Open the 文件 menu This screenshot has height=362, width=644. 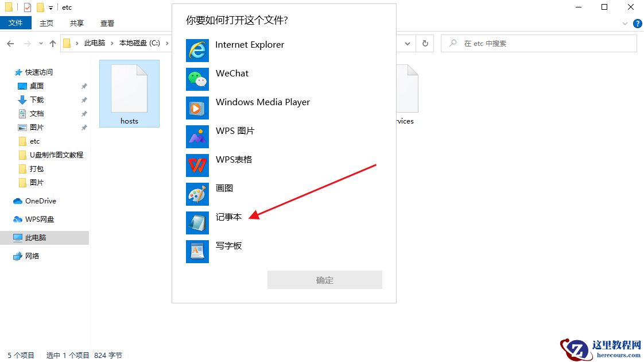(x=16, y=23)
